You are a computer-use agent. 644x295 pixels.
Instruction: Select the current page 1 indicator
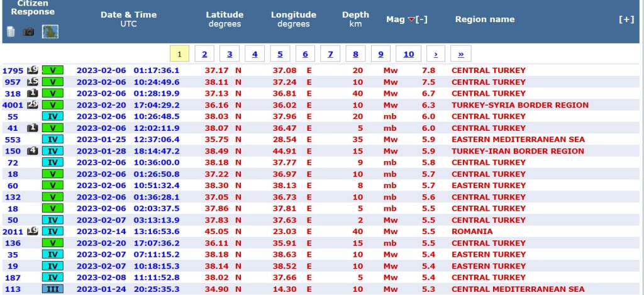click(179, 54)
